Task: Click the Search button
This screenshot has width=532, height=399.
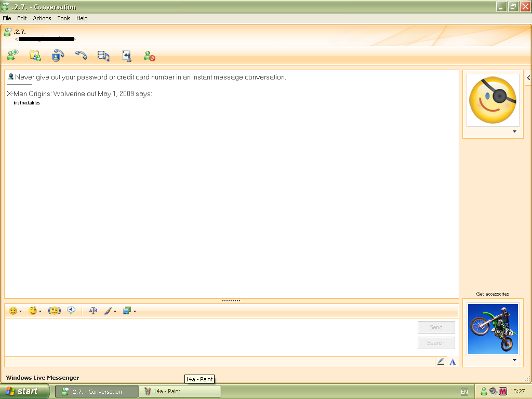Action: click(436, 343)
